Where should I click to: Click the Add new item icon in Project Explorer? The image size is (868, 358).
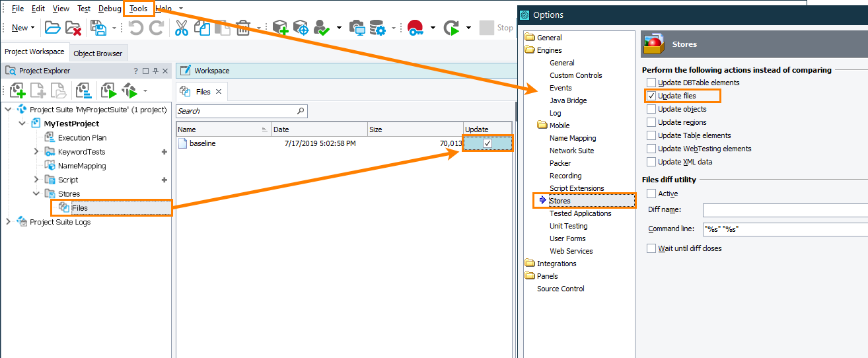[17, 90]
